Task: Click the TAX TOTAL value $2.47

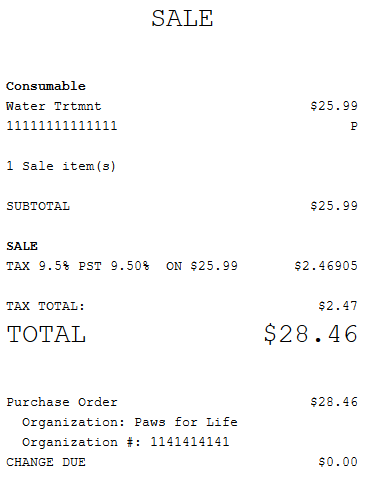Action: (338, 306)
